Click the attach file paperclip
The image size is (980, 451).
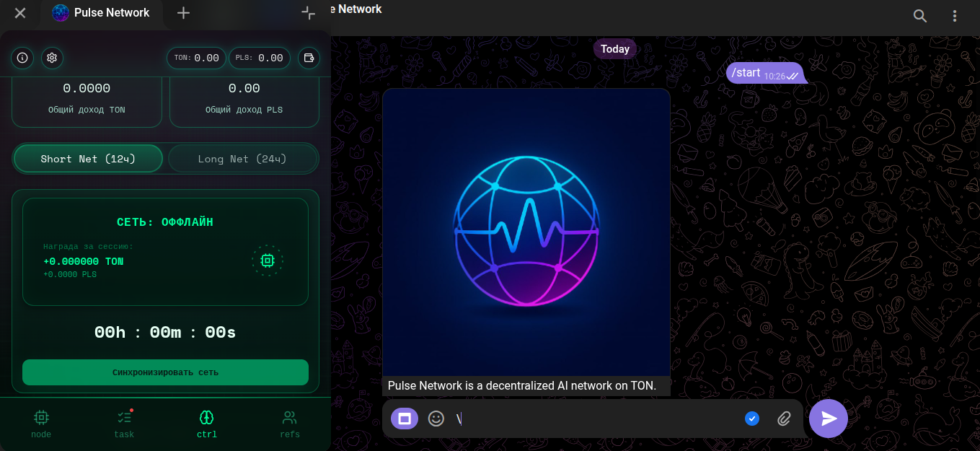pyautogui.click(x=784, y=419)
